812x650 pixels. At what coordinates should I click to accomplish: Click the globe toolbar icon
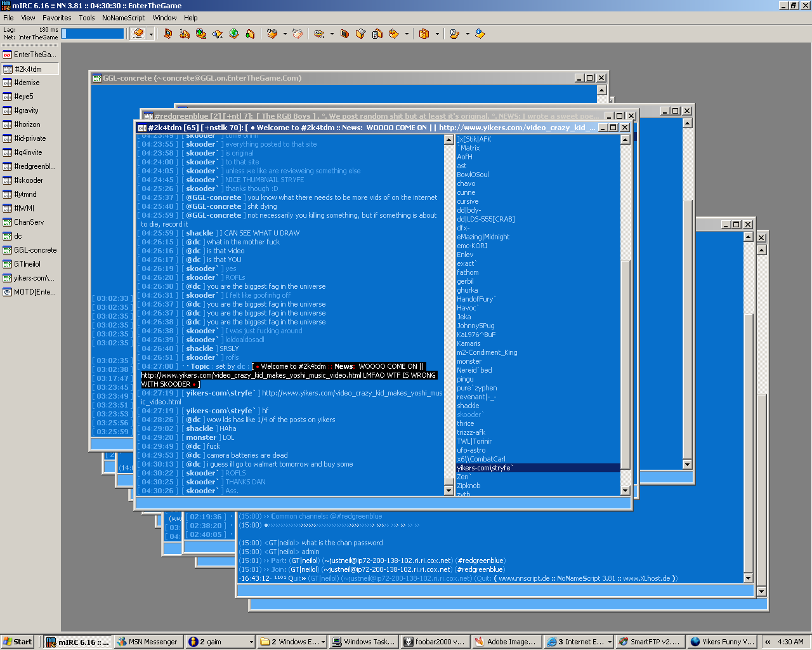pyautogui.click(x=233, y=34)
